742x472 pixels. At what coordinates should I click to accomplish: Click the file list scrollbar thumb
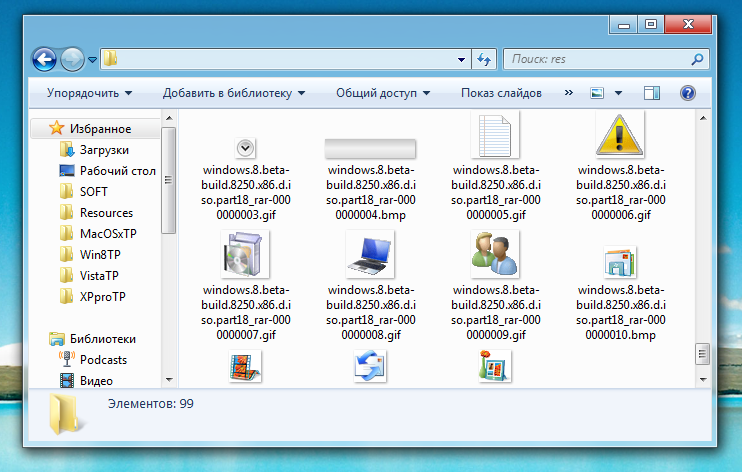point(703,354)
